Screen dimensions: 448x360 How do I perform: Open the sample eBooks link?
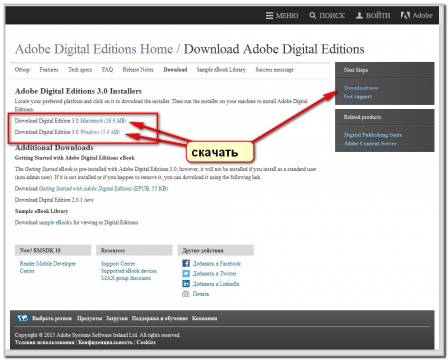[55, 222]
